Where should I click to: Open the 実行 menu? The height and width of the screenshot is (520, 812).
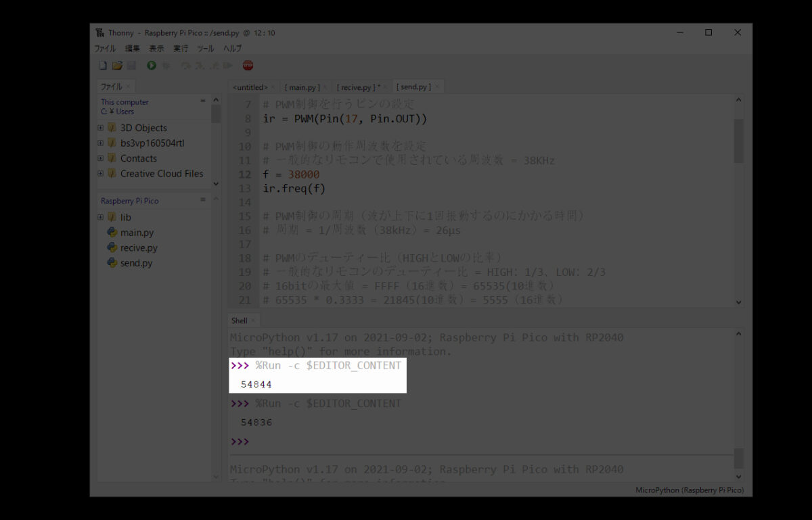(x=181, y=49)
